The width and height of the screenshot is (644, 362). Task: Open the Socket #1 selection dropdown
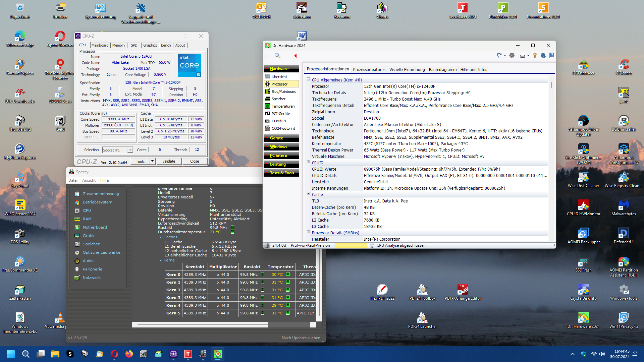point(130,150)
